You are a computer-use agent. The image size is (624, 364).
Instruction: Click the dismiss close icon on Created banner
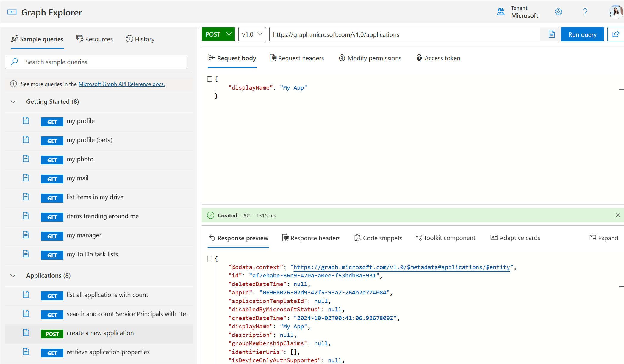tap(618, 215)
